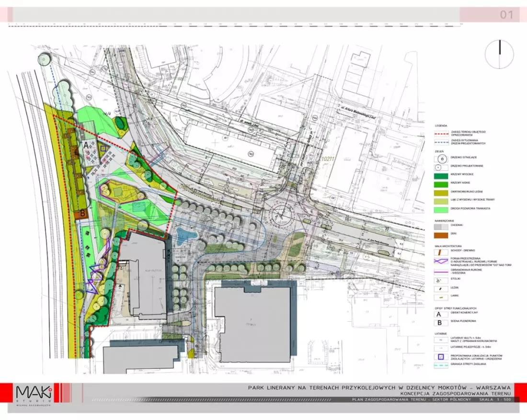Click the 'Stoliki' tables legend symbol

[x=441, y=280]
